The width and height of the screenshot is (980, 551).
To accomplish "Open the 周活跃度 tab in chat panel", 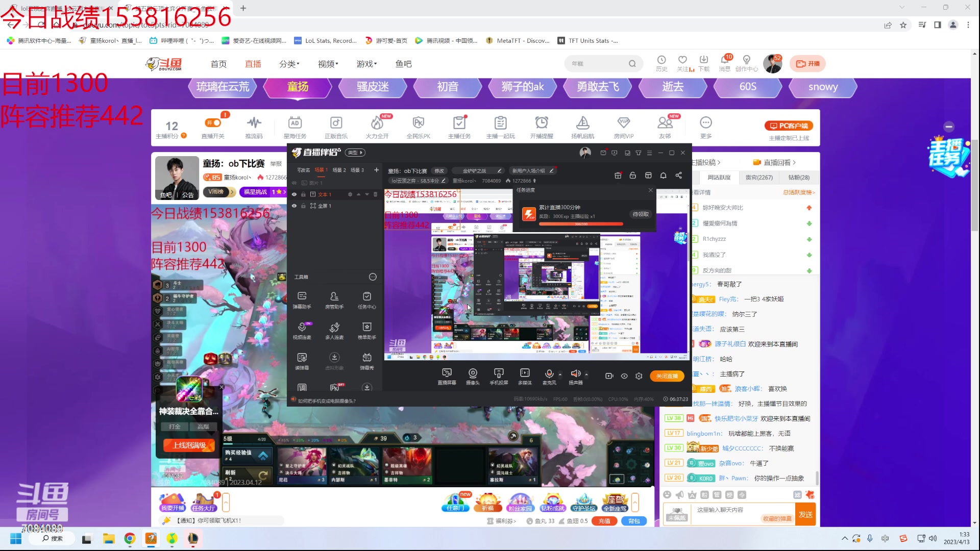I will (719, 178).
